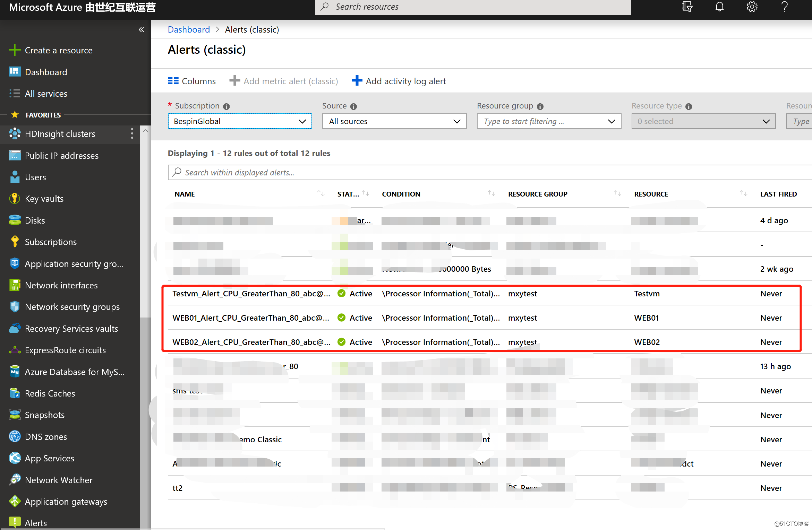Open the Redis Caches icon

[x=15, y=393]
